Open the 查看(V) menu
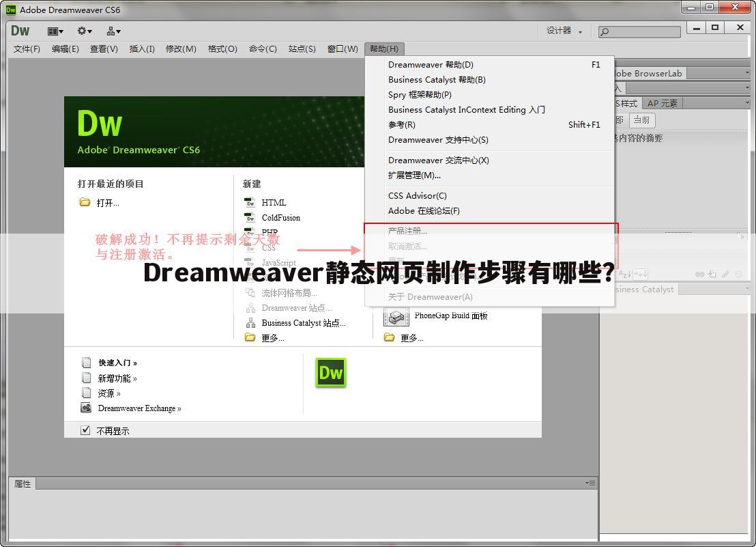756x547 pixels. 104,48
